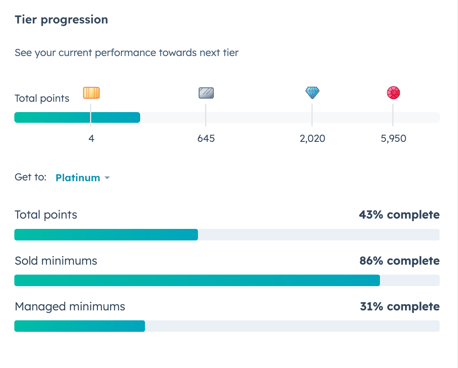
Task: Click the Gold tier bar icon
Action: pos(91,93)
